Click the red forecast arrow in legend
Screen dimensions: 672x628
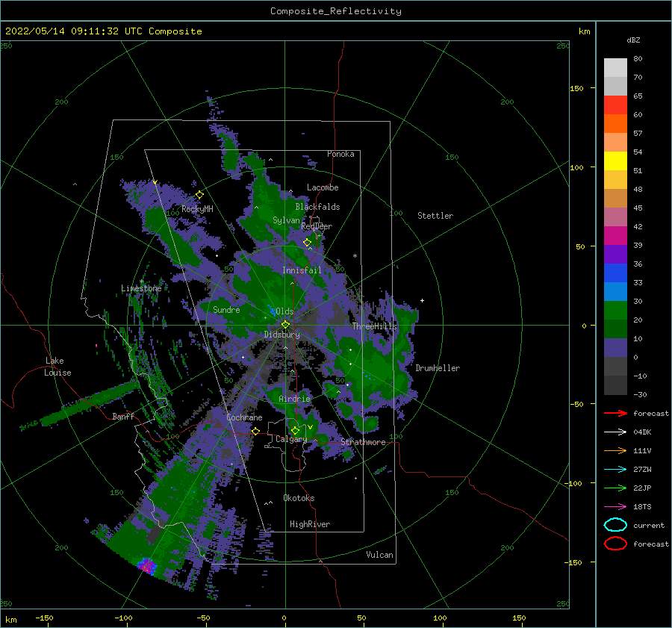615,413
